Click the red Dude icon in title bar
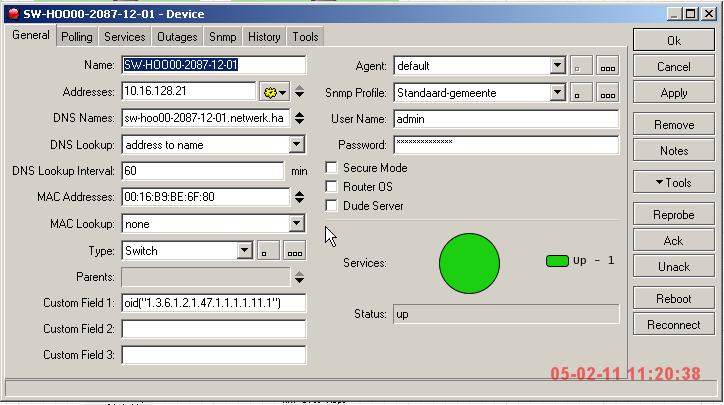The height and width of the screenshot is (405, 724). [13, 14]
